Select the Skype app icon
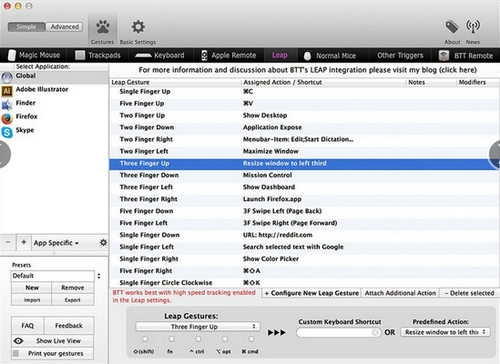 click(7, 132)
